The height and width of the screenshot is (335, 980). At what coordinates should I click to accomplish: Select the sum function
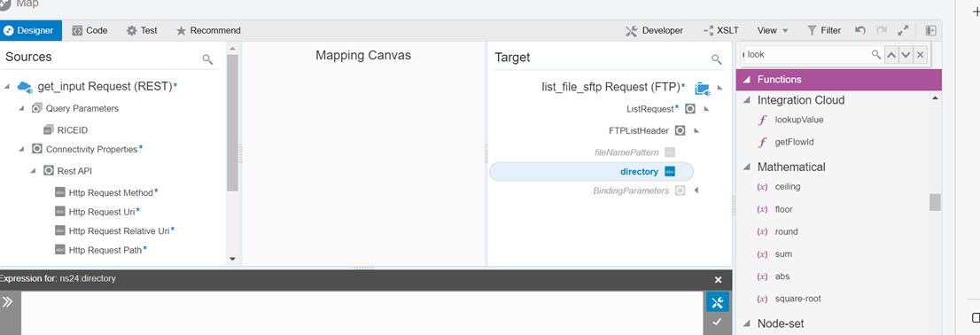783,253
